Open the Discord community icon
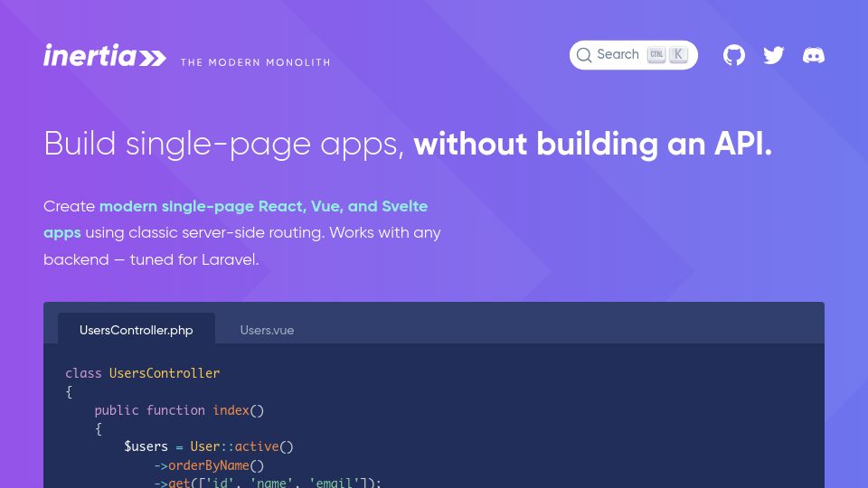 pos(814,55)
